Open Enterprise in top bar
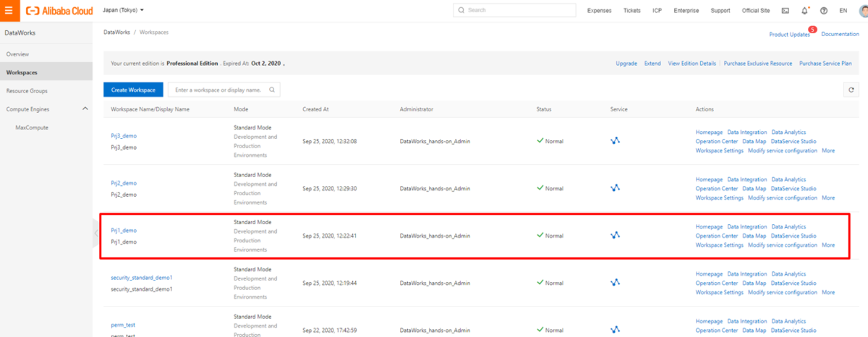The width and height of the screenshot is (868, 337). [686, 11]
